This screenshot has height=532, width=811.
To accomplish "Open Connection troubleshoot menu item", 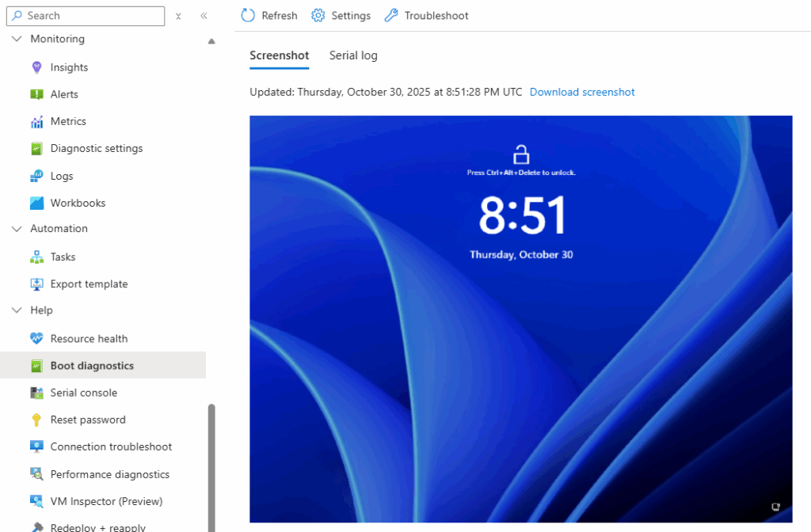I will 111,446.
